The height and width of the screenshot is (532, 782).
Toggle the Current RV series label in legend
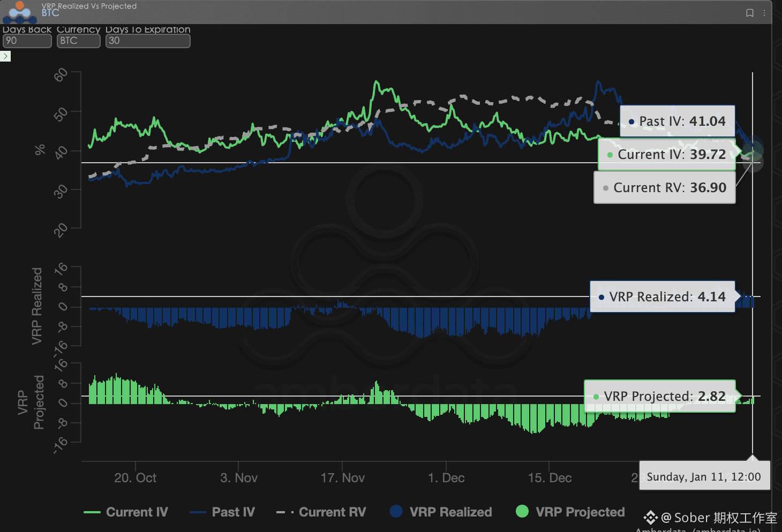point(332,512)
